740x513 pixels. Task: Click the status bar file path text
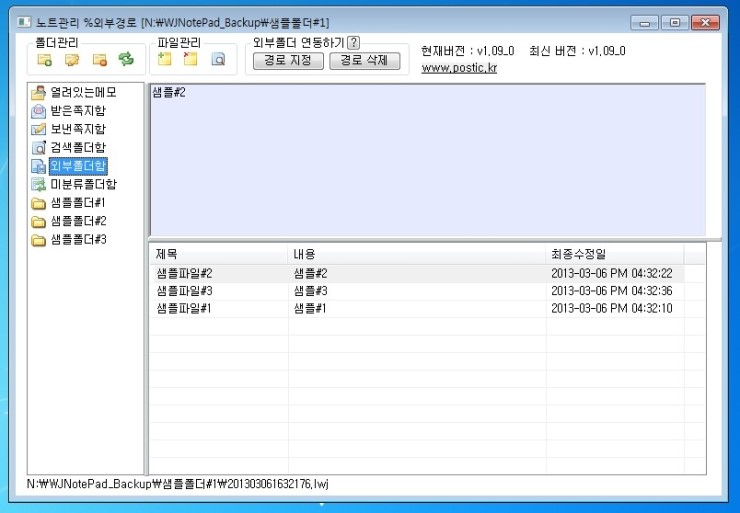tap(178, 484)
